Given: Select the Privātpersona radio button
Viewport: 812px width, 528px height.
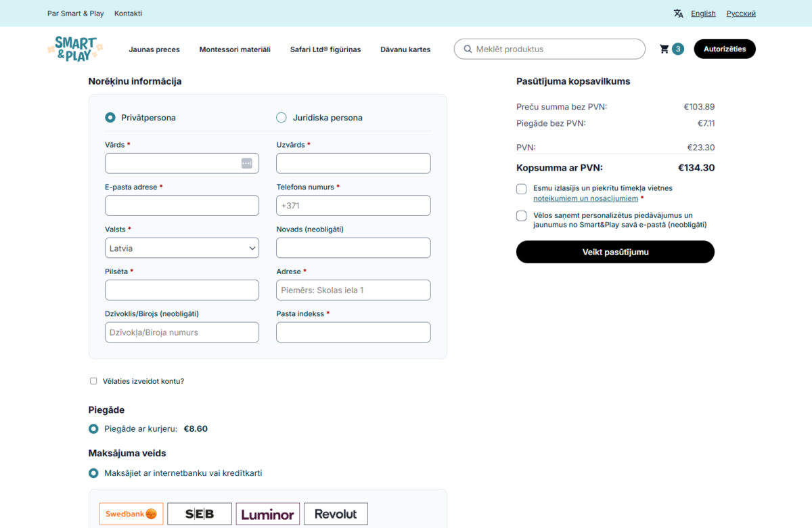Looking at the screenshot, I should pos(110,117).
